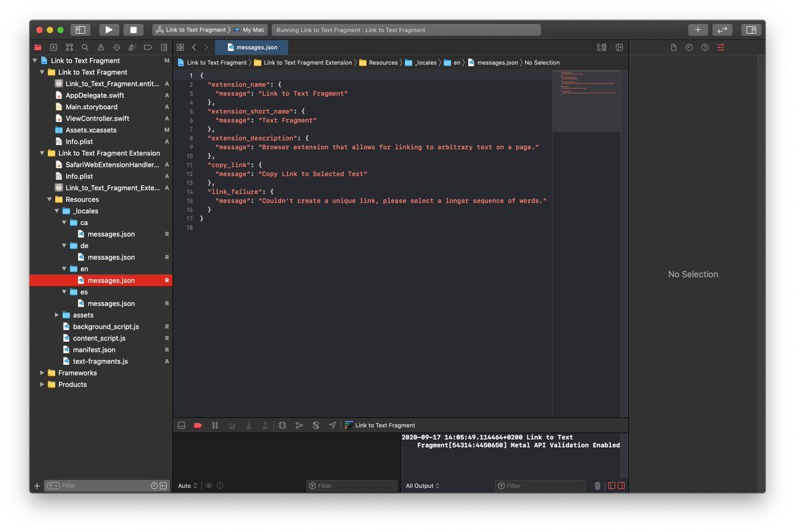This screenshot has height=532, width=795.
Task: Collapse the Resources folder
Action: pyautogui.click(x=50, y=199)
